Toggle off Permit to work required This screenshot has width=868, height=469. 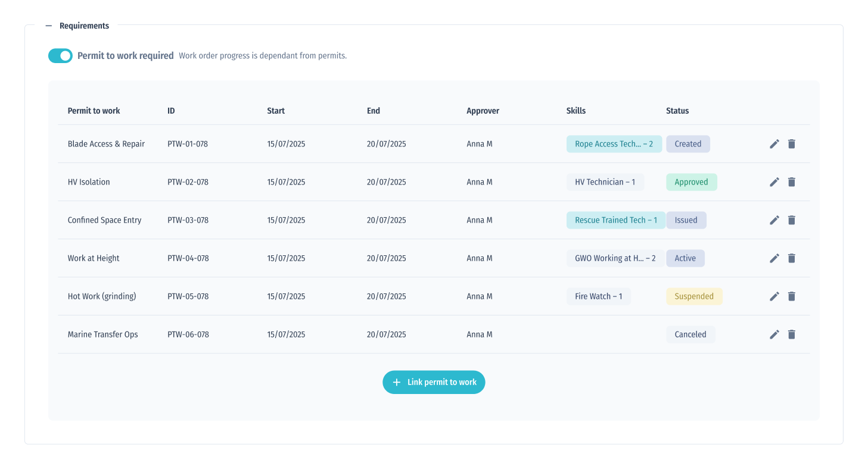[x=60, y=55]
